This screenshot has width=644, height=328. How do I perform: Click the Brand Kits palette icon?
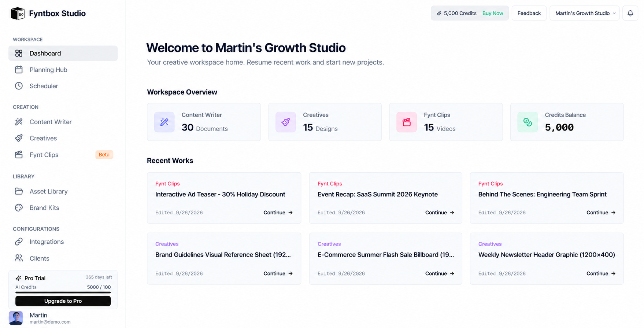[x=19, y=207]
